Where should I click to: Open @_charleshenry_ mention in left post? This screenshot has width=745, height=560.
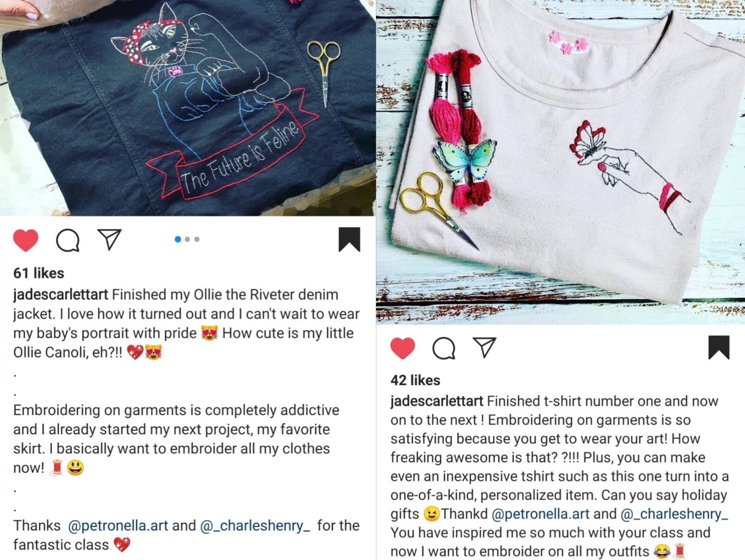pyautogui.click(x=255, y=526)
